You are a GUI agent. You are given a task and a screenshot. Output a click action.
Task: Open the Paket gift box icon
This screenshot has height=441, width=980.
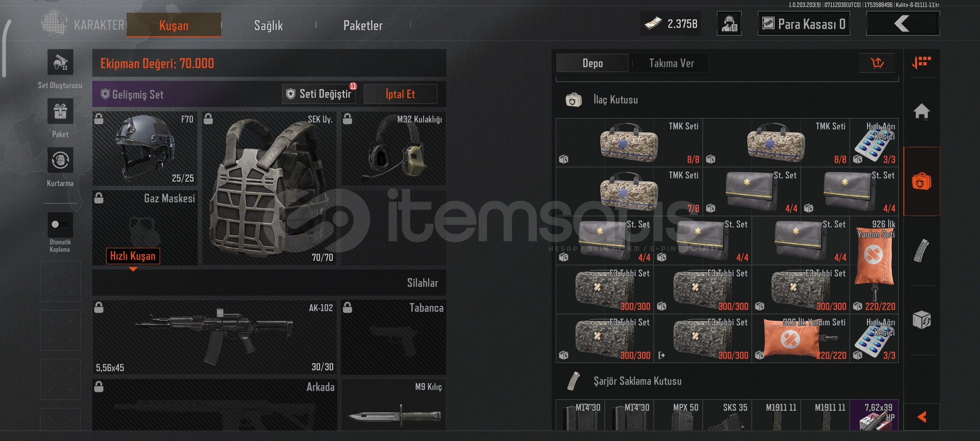click(x=60, y=111)
